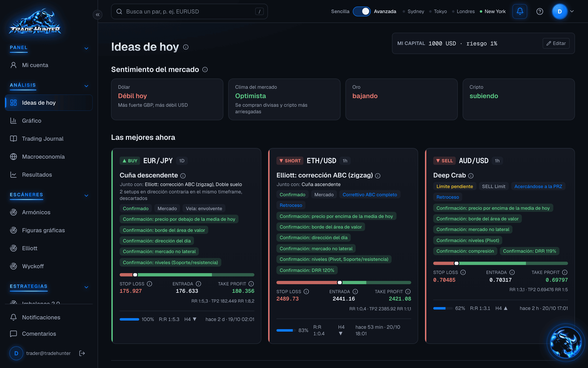This screenshot has width=588, height=368.
Task: Click the Editar button in the Mi capital box
Action: [556, 43]
